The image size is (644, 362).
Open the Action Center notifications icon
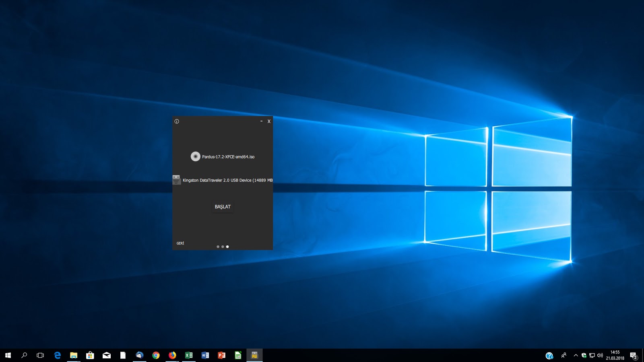point(634,356)
